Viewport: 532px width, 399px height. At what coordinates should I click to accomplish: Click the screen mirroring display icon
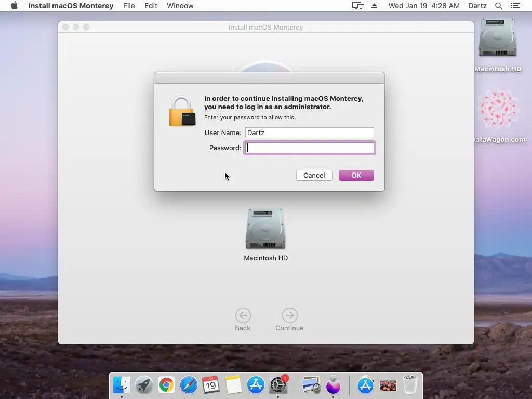(358, 6)
